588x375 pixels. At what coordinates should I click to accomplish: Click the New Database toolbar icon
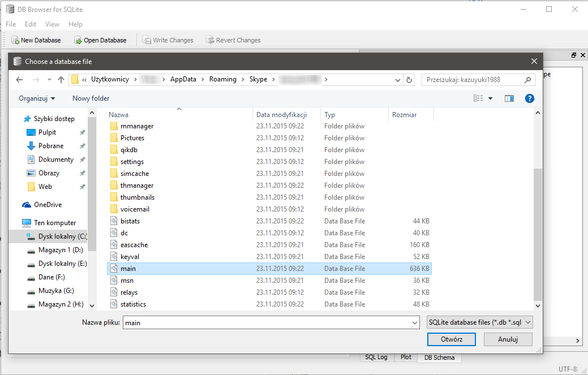click(x=15, y=40)
